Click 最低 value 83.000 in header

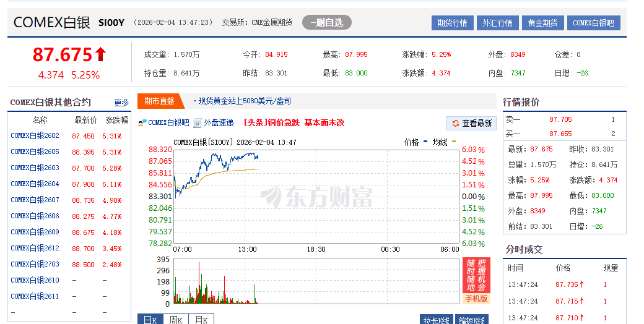356,73
